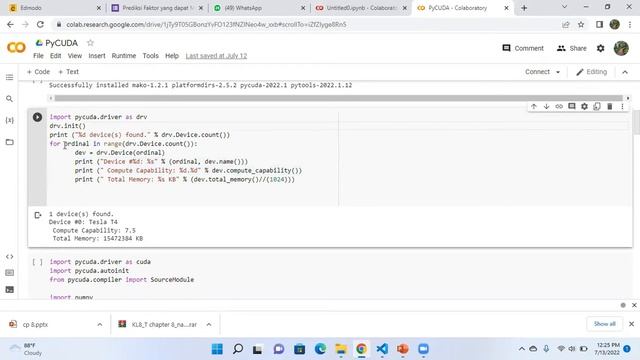Image resolution: width=640 pixels, height=360 pixels.
Task: Open the Connect runtime dropdown arrow
Action: point(558,72)
